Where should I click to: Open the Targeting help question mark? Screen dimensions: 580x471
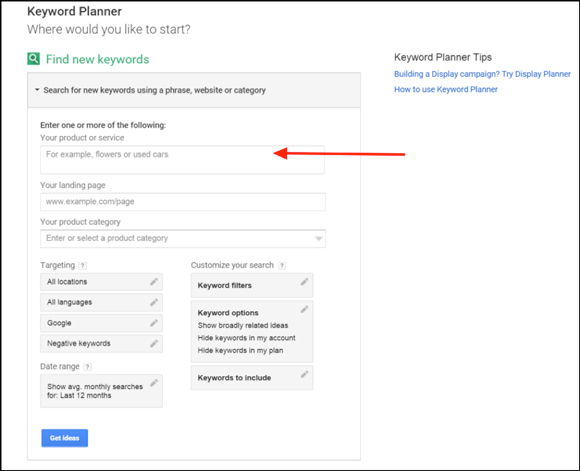(x=83, y=265)
